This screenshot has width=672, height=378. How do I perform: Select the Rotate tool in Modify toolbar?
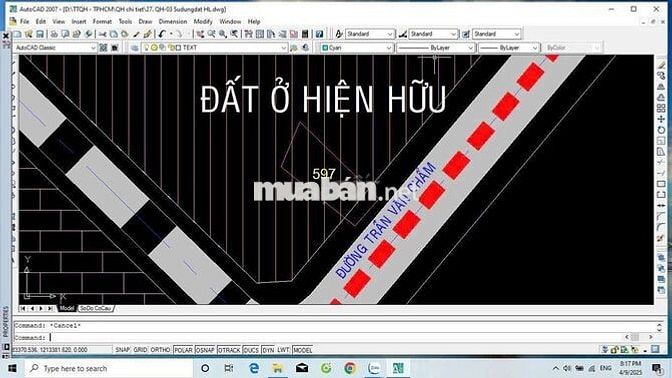(x=661, y=130)
